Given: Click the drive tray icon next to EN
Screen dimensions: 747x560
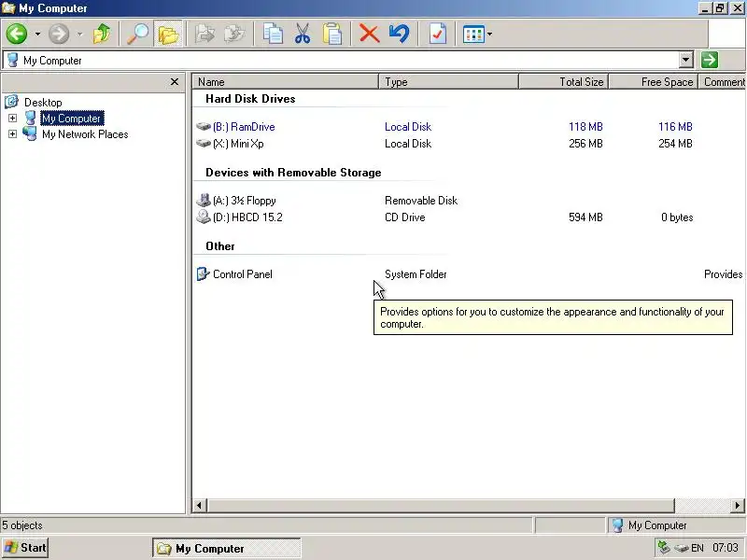Looking at the screenshot, I should point(682,548).
